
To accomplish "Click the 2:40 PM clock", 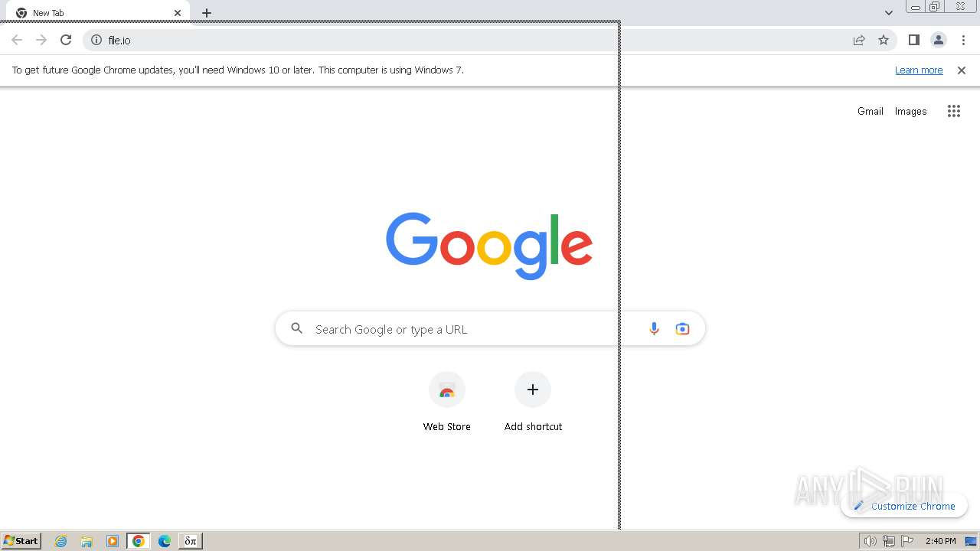I will click(941, 541).
